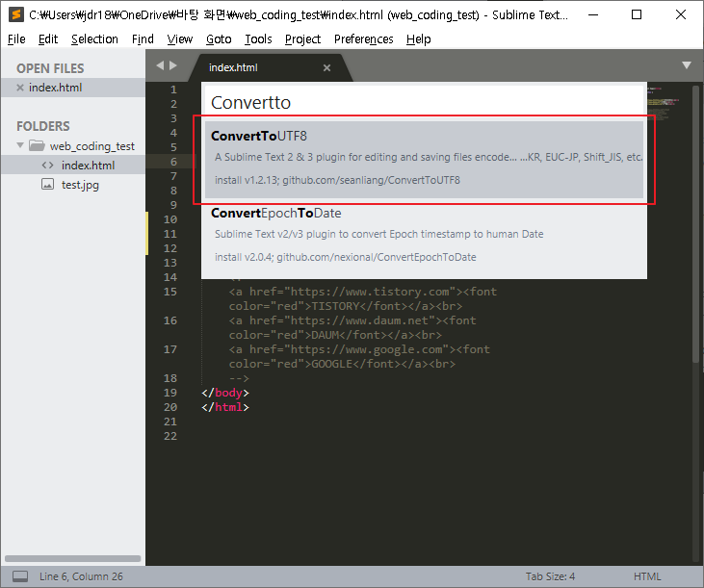704x588 pixels.
Task: Click Line 6, Column 26 status text
Action: coord(81,576)
